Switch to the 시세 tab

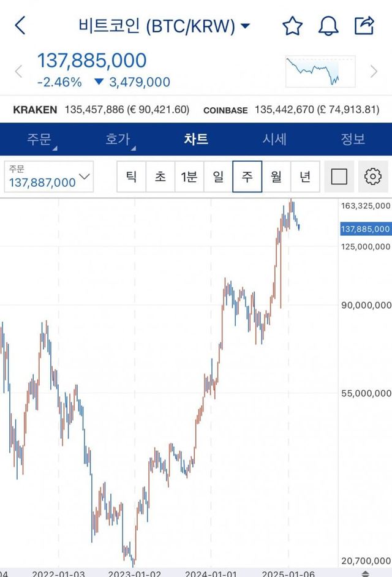(x=274, y=139)
